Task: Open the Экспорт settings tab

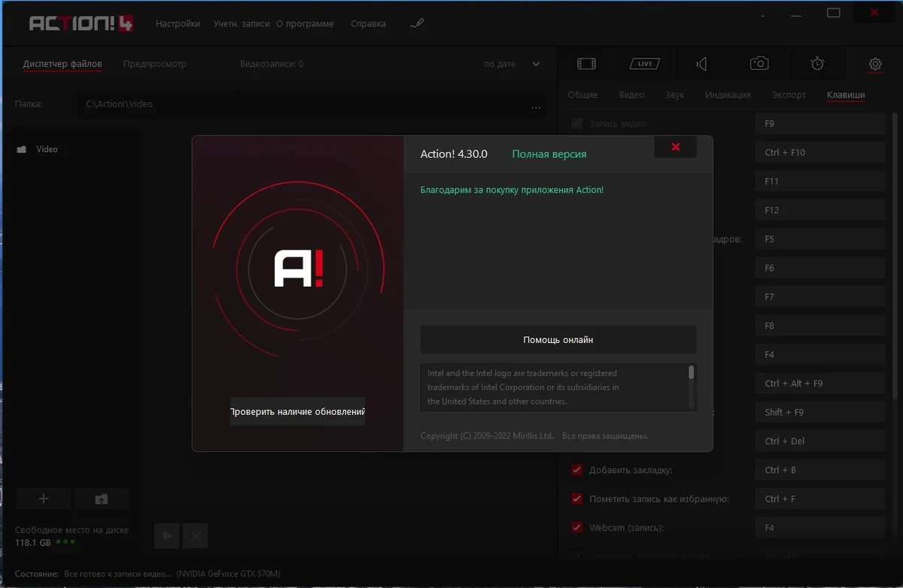Action: point(789,95)
